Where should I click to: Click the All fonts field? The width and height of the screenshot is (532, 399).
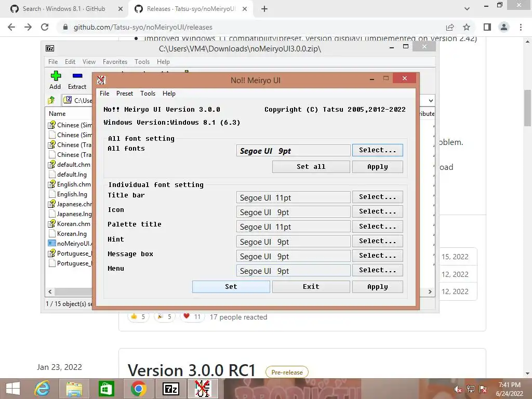click(x=293, y=150)
